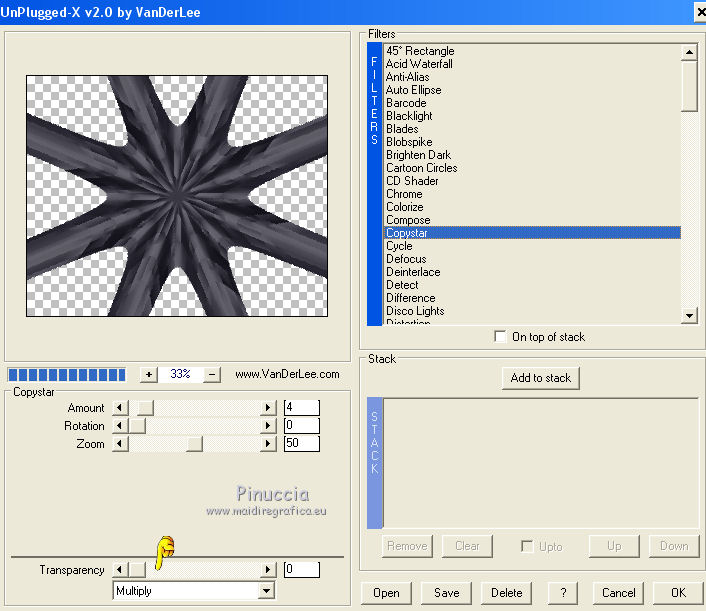706x611 pixels.
Task: Select the Cycle filter
Action: 532,246
